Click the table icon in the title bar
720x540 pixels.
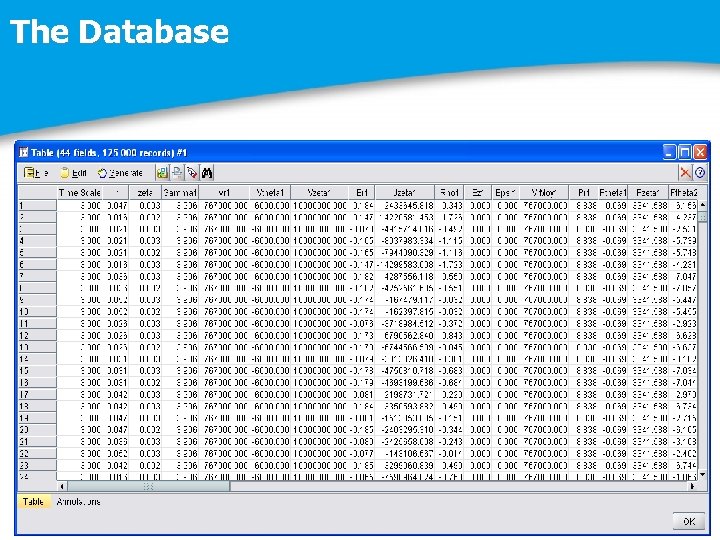point(23,152)
